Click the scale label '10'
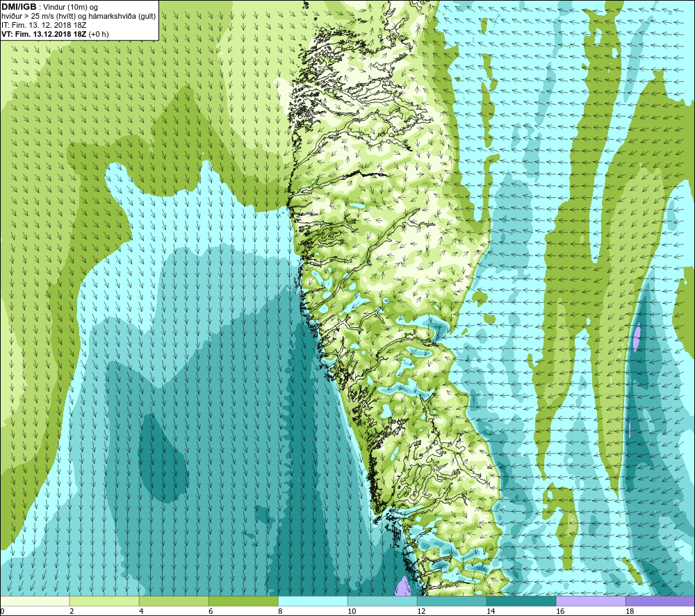This screenshot has width=695, height=616. pyautogui.click(x=352, y=612)
